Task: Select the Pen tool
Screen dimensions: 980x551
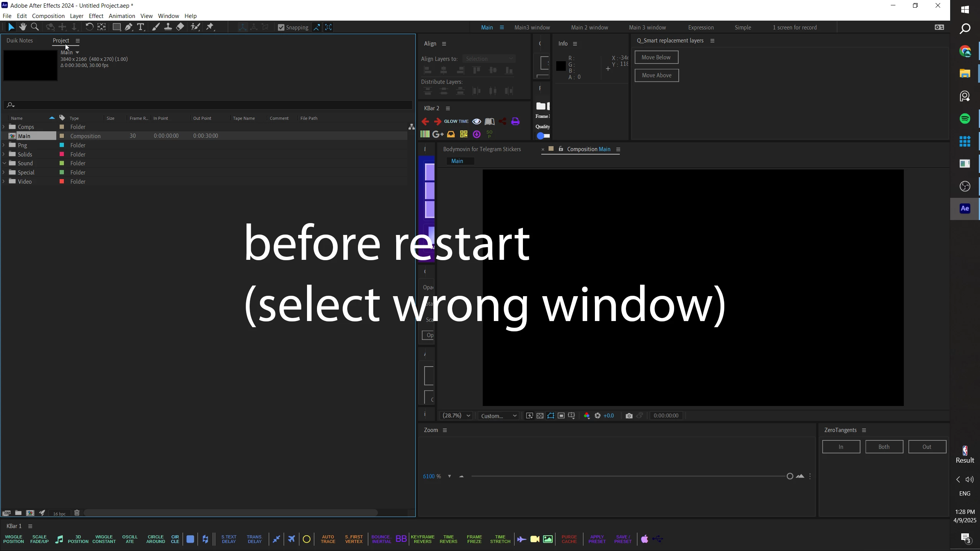Action: [x=129, y=27]
